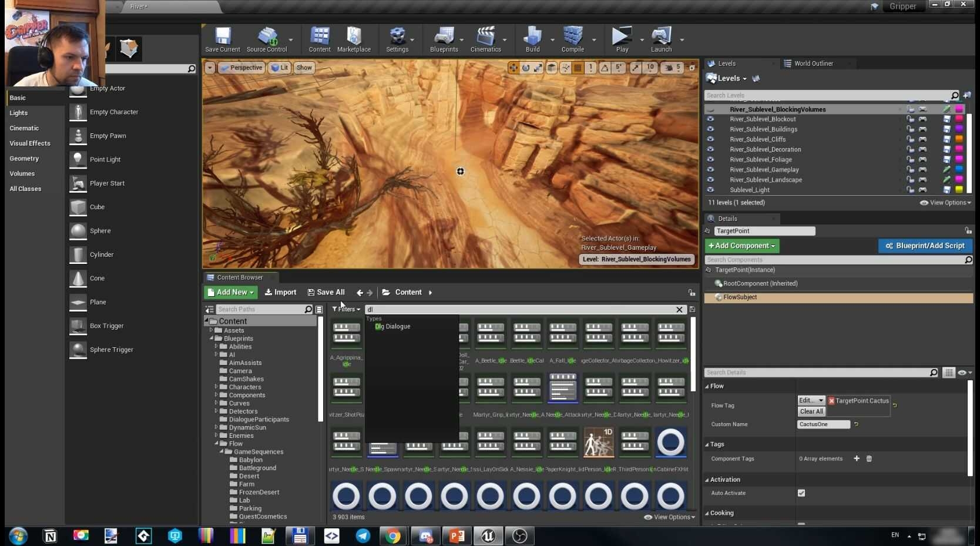Toggle scale snapping in the viewport toolbar
The height and width of the screenshot is (546, 980).
pyautogui.click(x=636, y=68)
